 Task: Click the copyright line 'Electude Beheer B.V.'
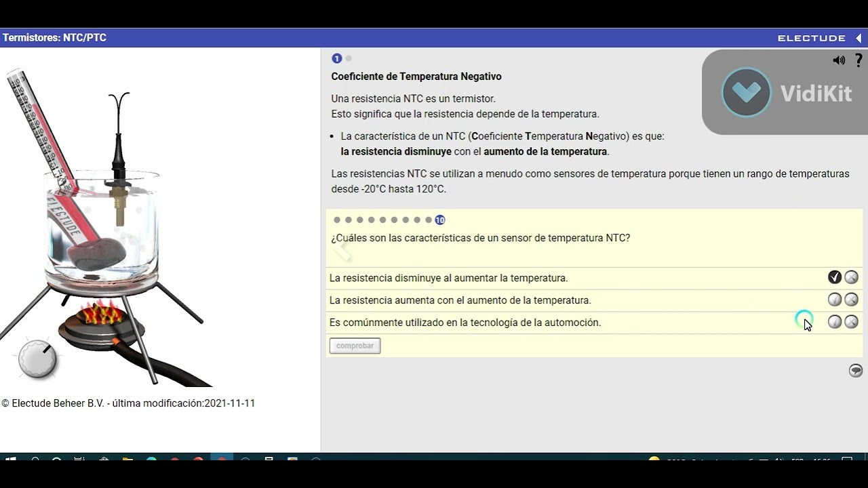coord(128,403)
